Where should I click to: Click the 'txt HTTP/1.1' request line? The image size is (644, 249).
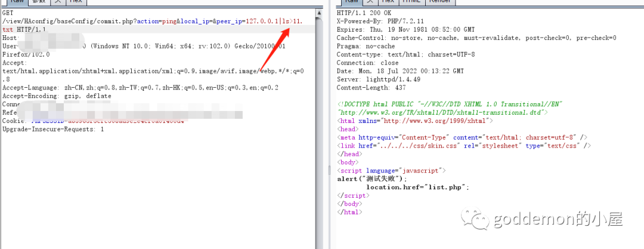click(23, 30)
